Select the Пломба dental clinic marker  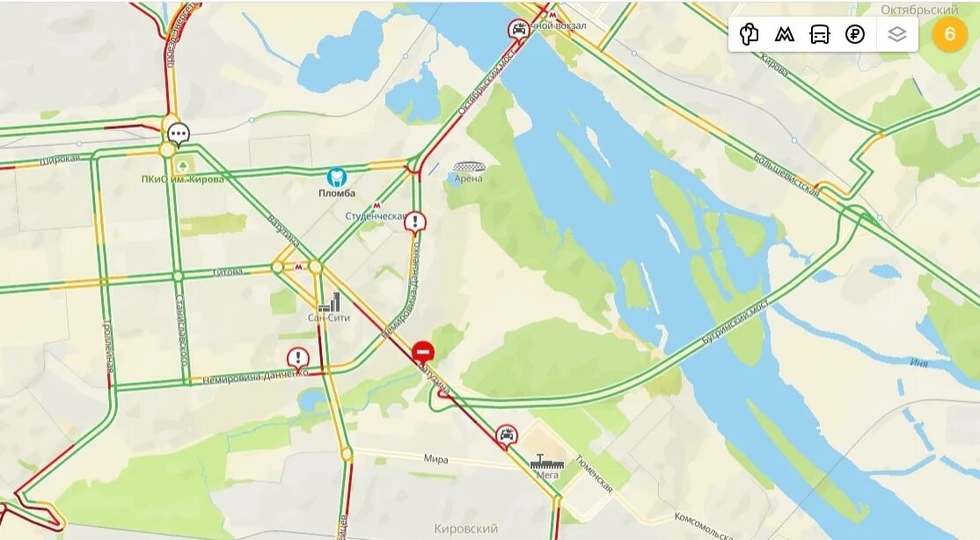click(336, 177)
